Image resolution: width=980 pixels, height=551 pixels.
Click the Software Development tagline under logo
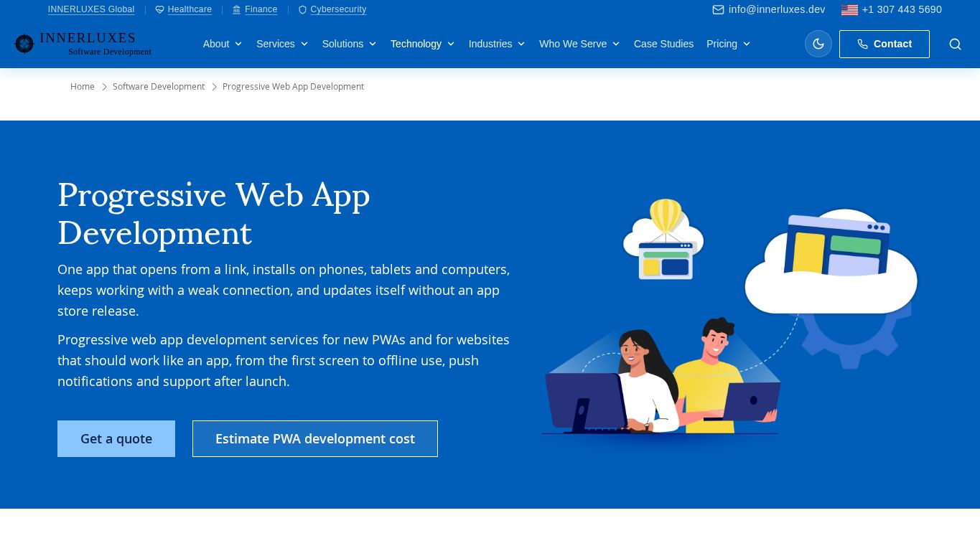110,52
